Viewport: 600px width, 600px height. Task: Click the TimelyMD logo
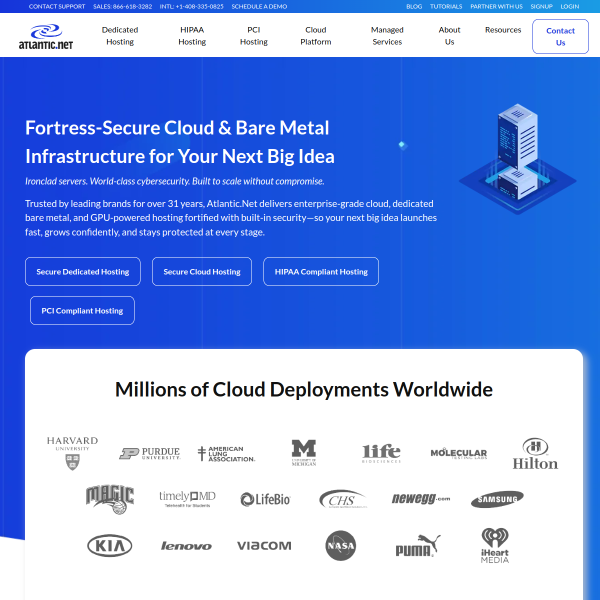point(187,499)
